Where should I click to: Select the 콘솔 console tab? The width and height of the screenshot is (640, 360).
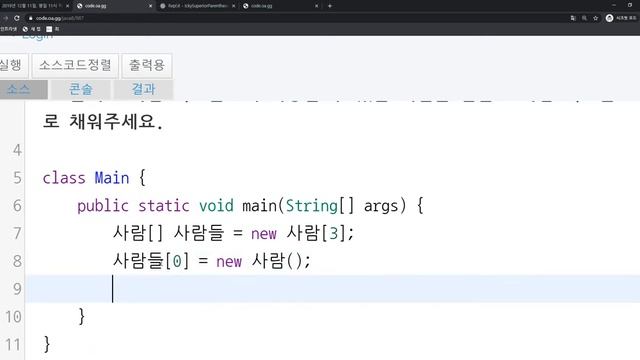pos(81,89)
